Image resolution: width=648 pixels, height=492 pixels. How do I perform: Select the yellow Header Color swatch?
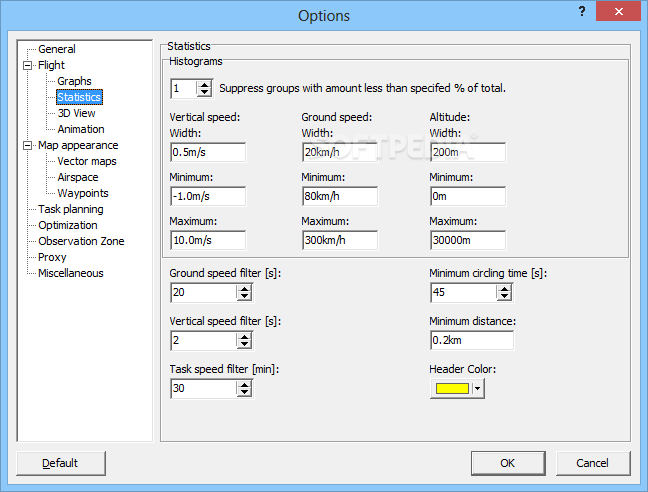pos(452,389)
